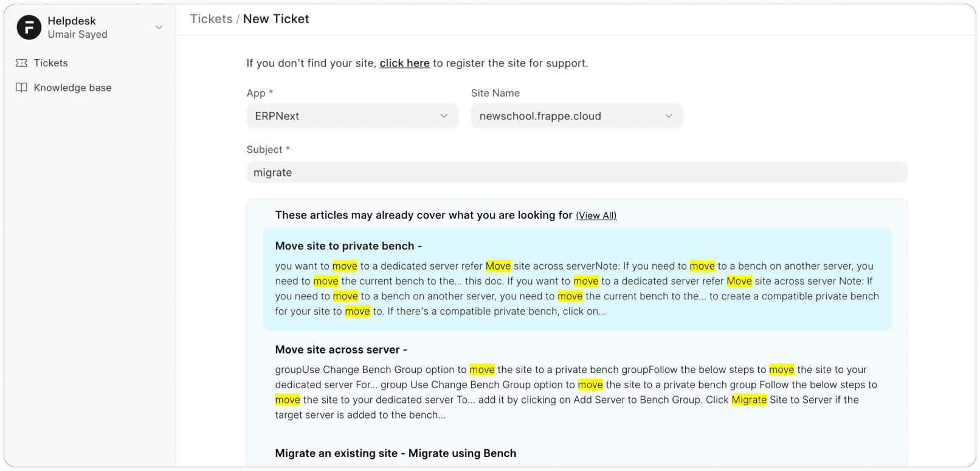The height and width of the screenshot is (471, 980).
Task: Open 'Move site to private bench' article
Action: tap(348, 246)
